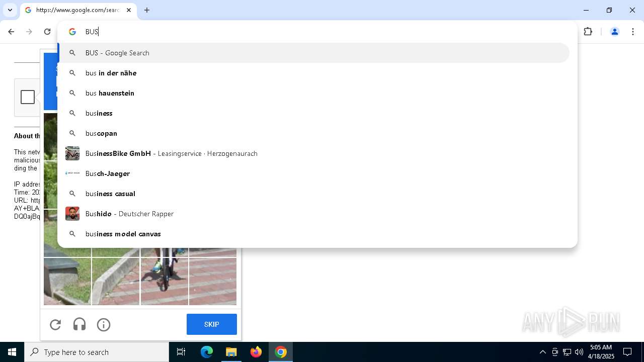The width and height of the screenshot is (644, 362).
Task: Switch to audio challenge headphones icon
Action: pyautogui.click(x=79, y=325)
